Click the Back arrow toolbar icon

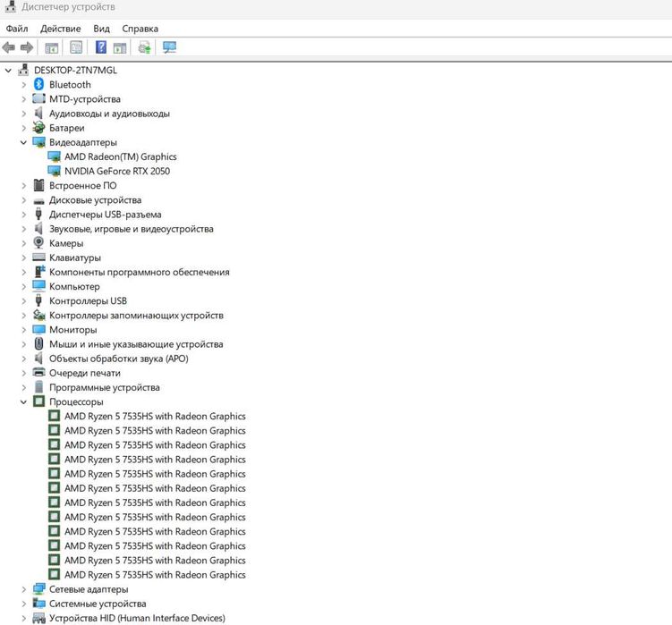pos(9,47)
